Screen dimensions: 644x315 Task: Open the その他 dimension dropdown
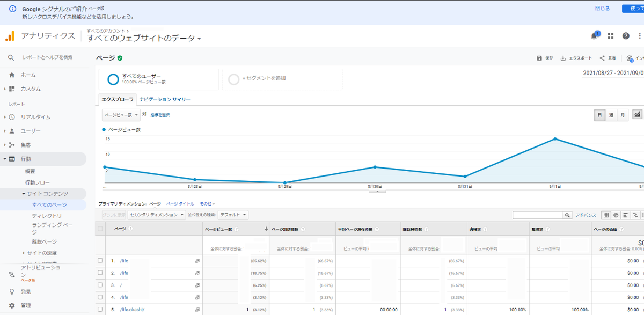206,204
